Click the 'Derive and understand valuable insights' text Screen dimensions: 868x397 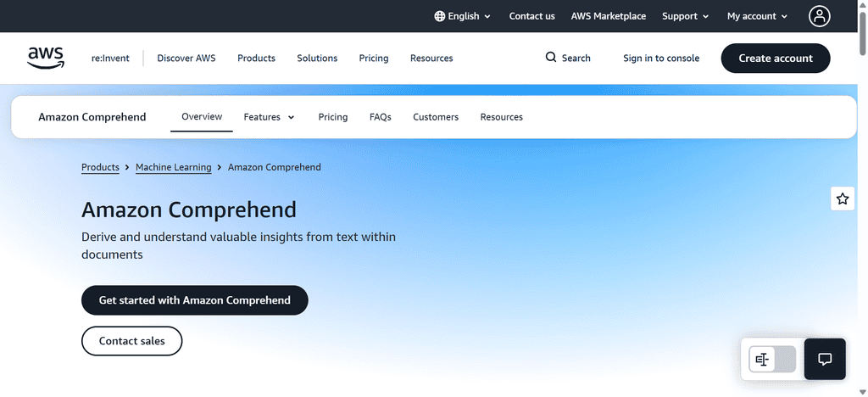[238, 246]
